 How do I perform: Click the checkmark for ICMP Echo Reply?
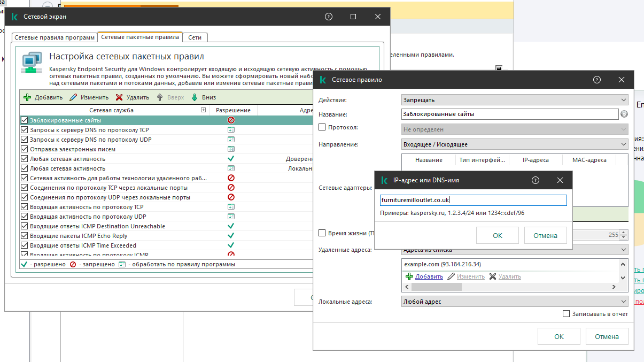click(231, 236)
